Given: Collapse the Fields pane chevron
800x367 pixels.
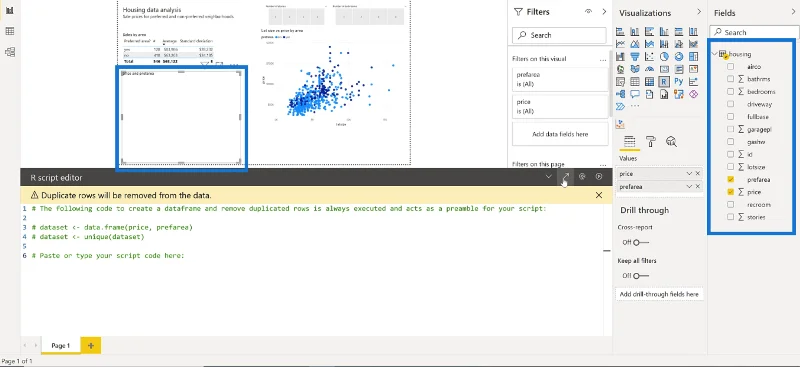Looking at the screenshot, I should point(793,12).
